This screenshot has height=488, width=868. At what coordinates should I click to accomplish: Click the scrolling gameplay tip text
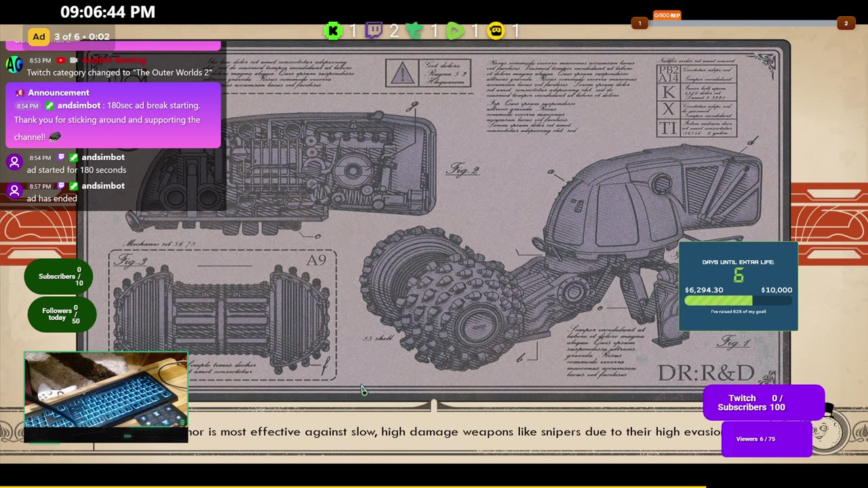[454, 432]
